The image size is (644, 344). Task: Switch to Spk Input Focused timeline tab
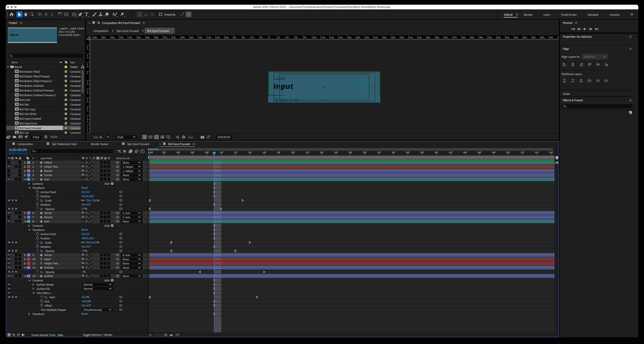coord(138,144)
